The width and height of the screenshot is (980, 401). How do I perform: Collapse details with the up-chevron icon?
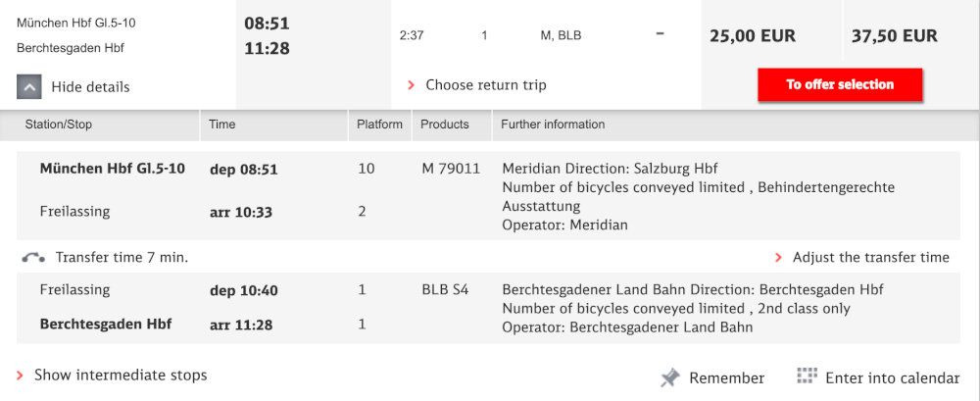click(29, 87)
